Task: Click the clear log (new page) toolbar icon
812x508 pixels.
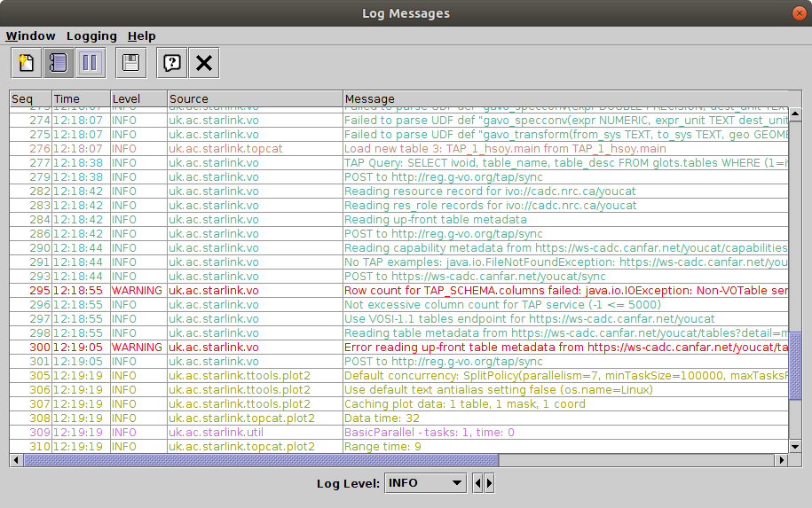Action: pos(27,63)
